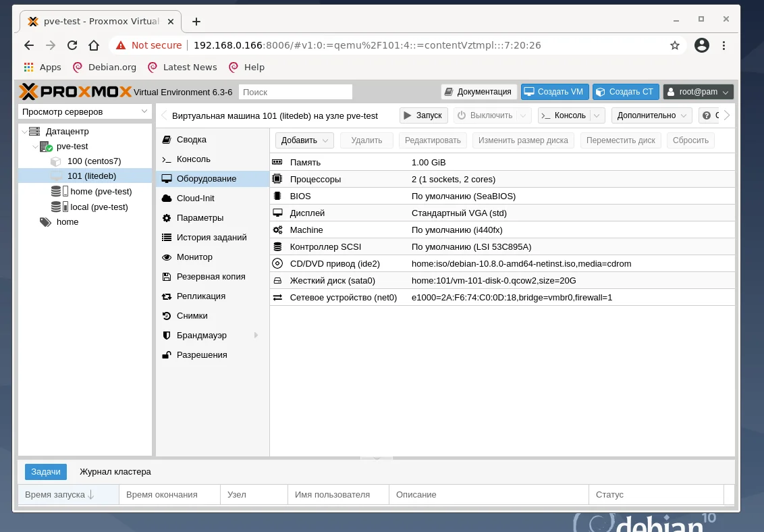Open the Разрешения permissions panel
This screenshot has height=532, width=764.
point(200,354)
